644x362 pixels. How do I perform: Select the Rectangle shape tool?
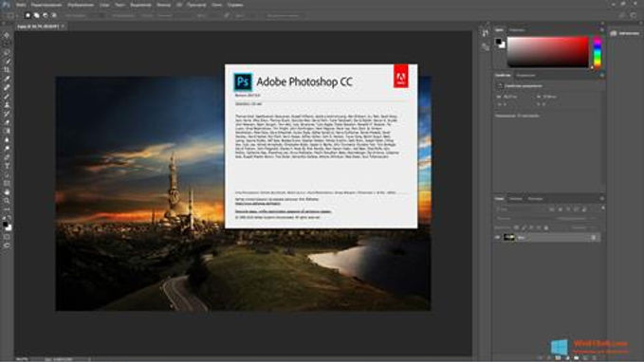[7, 183]
